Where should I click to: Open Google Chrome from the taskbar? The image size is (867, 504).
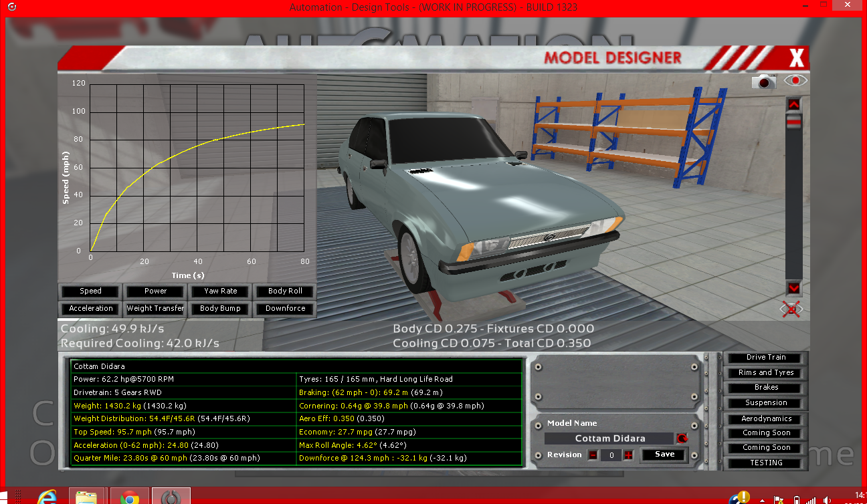[129, 495]
